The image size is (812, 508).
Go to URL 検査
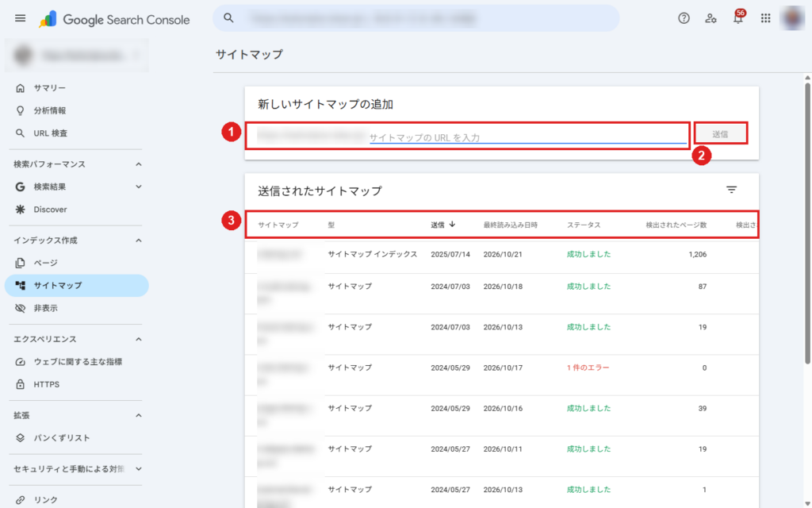tap(77, 133)
